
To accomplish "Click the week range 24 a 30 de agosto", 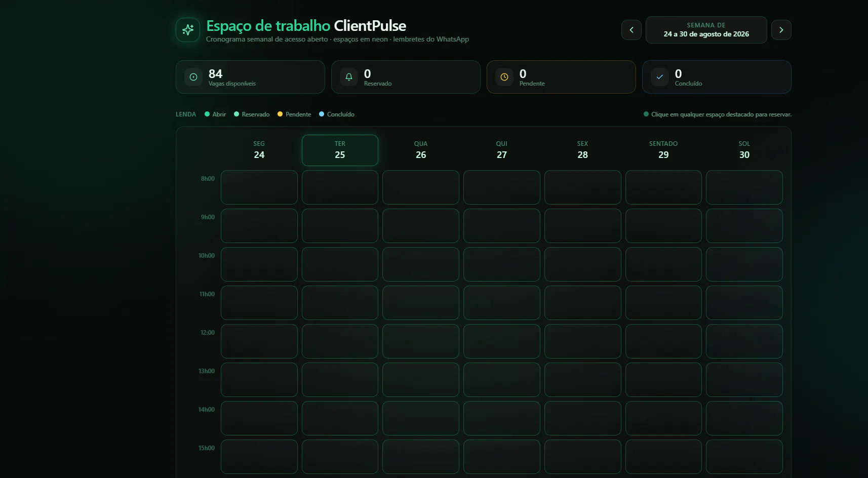I will pyautogui.click(x=706, y=30).
